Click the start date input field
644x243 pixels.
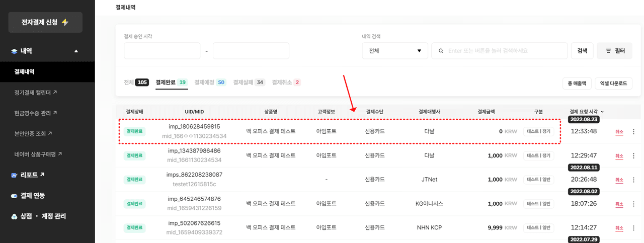pyautogui.click(x=162, y=51)
